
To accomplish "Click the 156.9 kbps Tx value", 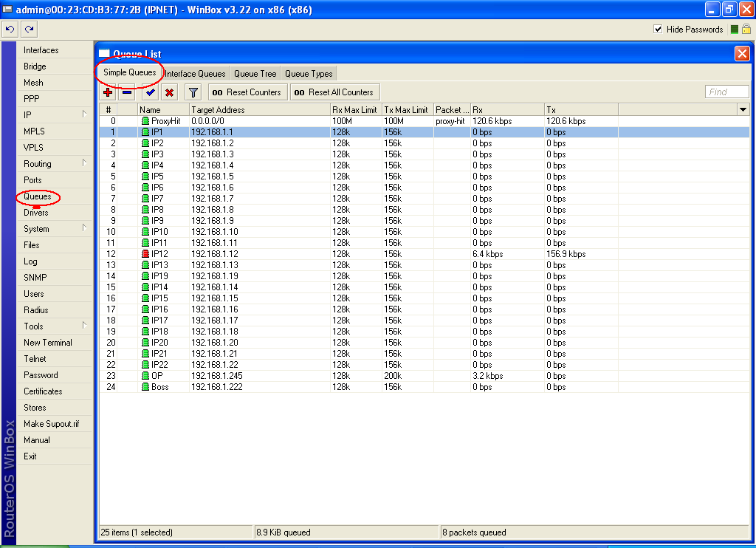I will 566,254.
